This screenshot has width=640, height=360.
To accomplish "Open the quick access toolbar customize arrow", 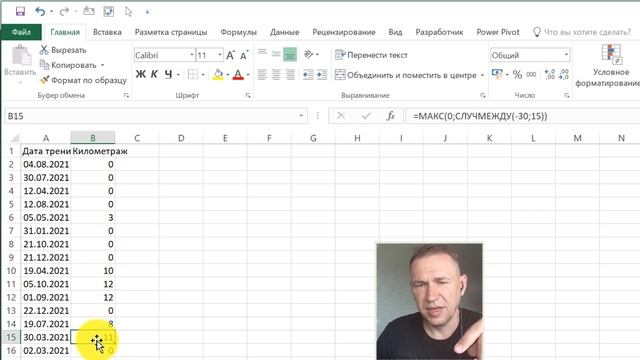I will tap(147, 12).
